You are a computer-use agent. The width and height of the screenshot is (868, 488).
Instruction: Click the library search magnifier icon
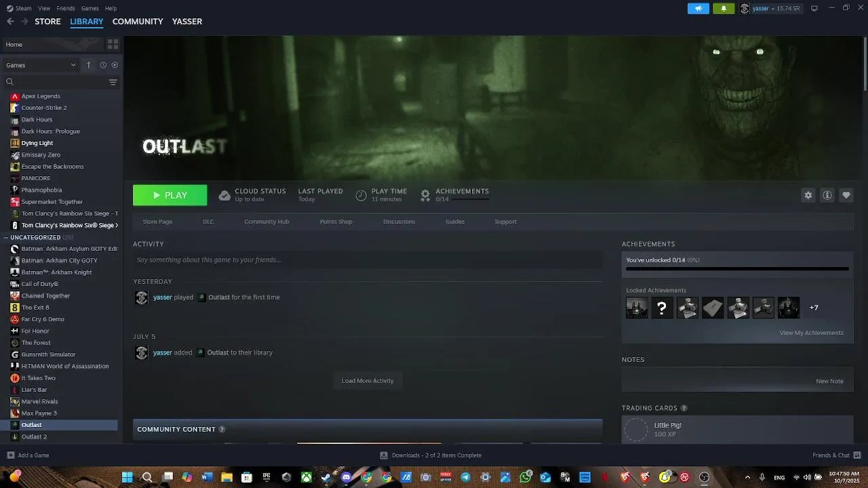pyautogui.click(x=9, y=82)
